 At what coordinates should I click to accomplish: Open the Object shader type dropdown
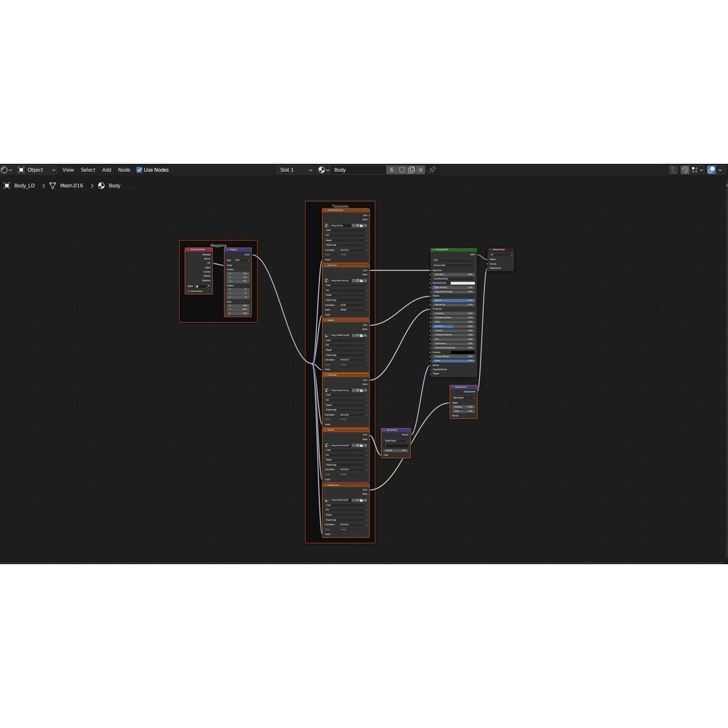[36, 170]
